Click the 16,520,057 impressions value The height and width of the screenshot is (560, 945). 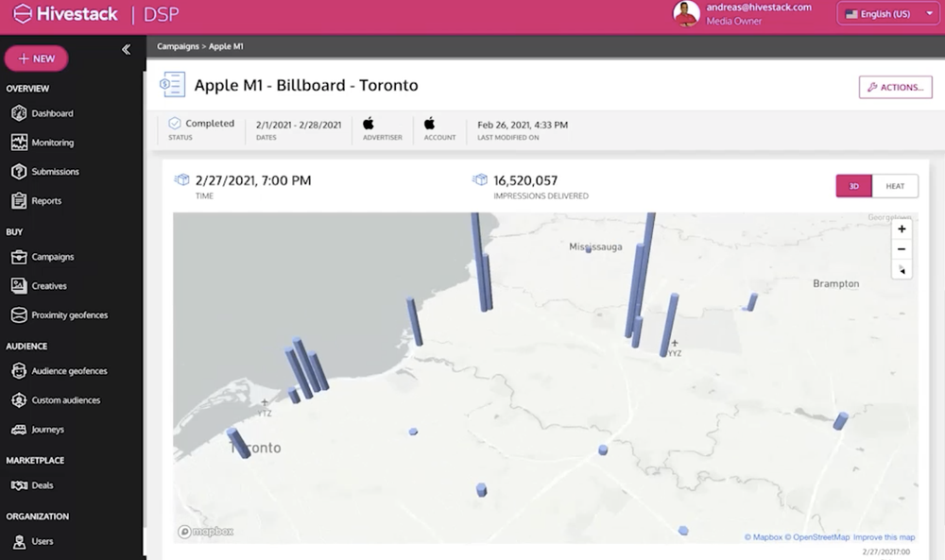(x=525, y=180)
